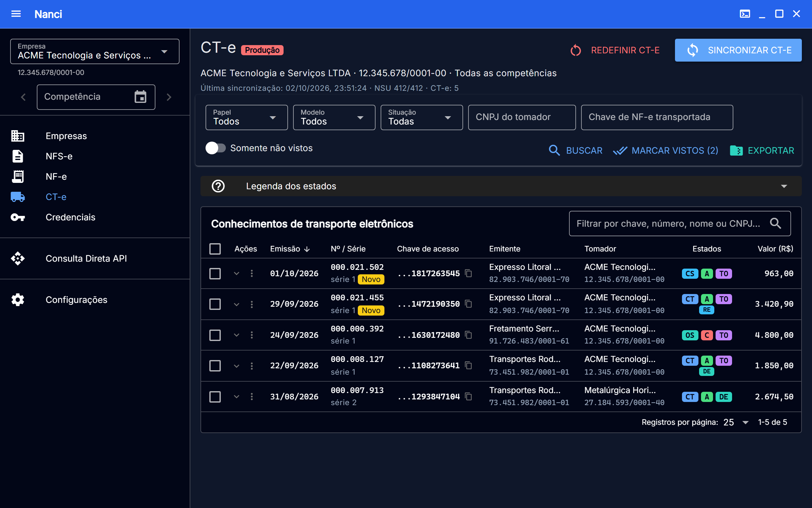Open the Competência calendar picker icon
Viewport: 812px width, 508px height.
(140, 97)
